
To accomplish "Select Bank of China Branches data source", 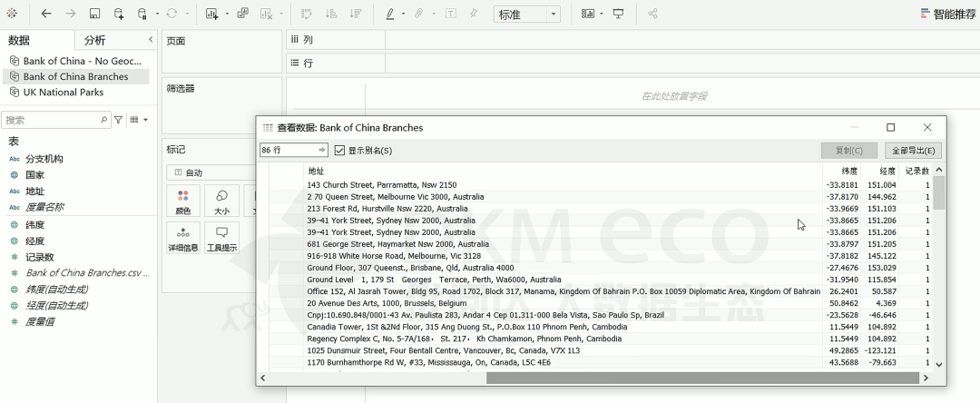I will pyautogui.click(x=75, y=76).
